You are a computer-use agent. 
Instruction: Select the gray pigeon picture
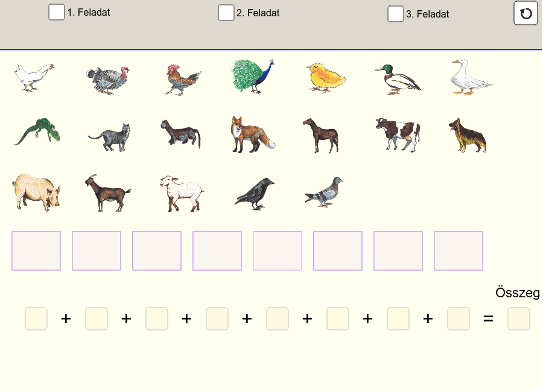323,192
